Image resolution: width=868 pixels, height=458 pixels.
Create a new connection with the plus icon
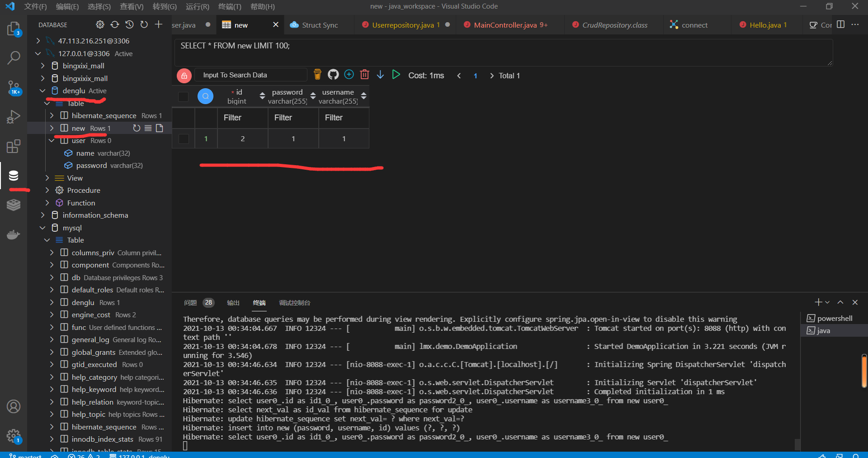(158, 24)
